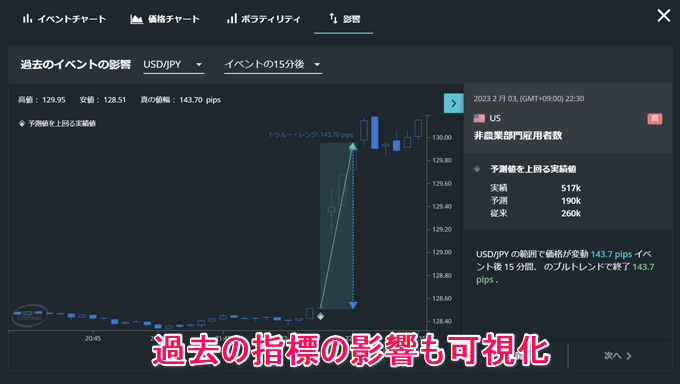Open the イベントの15分後 time range dropdown
This screenshot has height=384, width=680.
(273, 65)
